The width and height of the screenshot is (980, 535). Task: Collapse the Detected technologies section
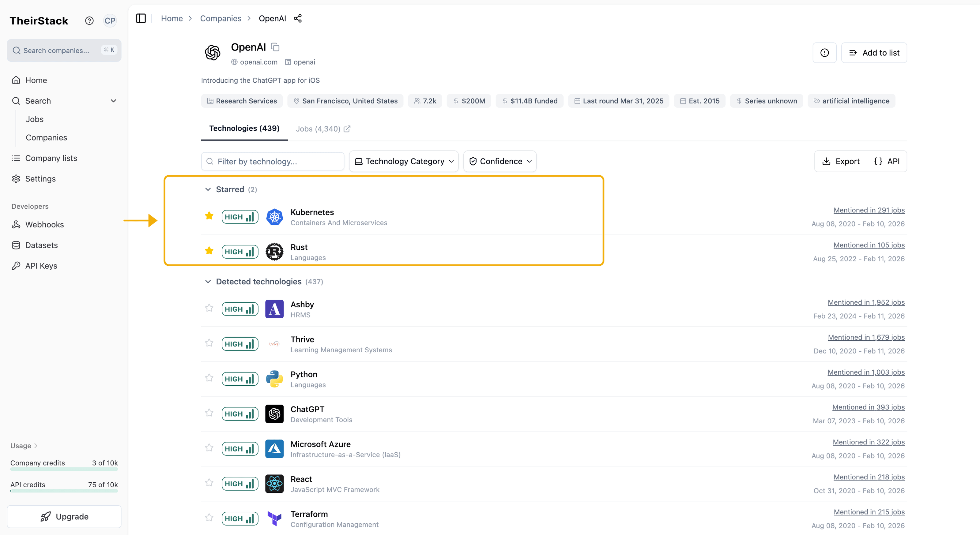point(208,281)
